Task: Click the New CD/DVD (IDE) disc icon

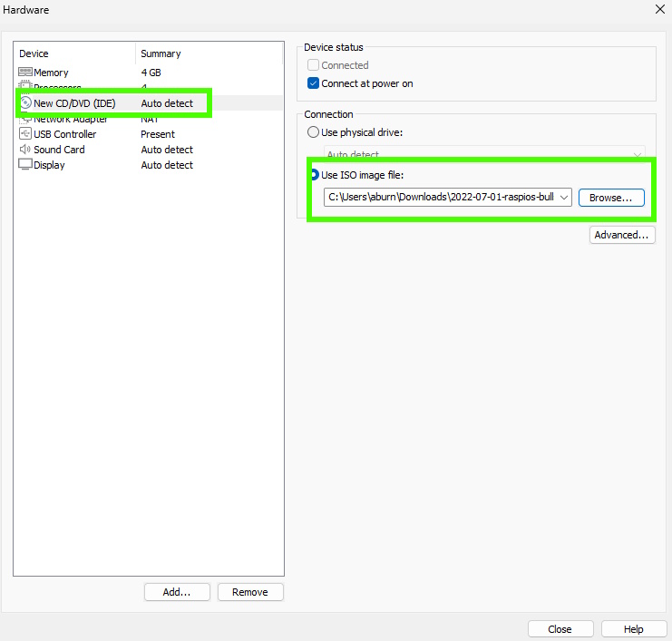Action: 25,102
